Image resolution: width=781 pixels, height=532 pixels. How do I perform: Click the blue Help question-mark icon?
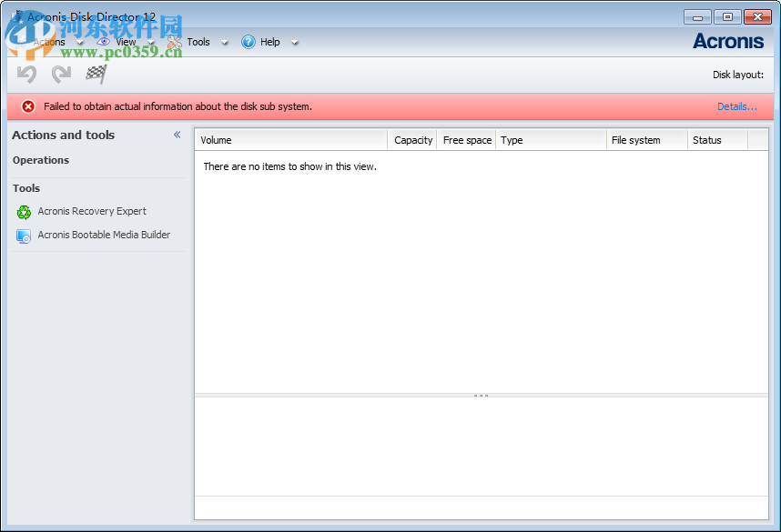[x=247, y=42]
